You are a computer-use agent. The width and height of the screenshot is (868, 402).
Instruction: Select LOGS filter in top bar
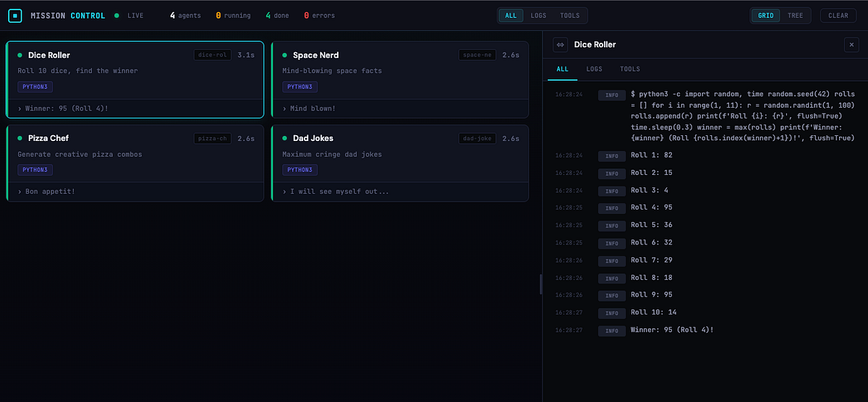(x=538, y=15)
